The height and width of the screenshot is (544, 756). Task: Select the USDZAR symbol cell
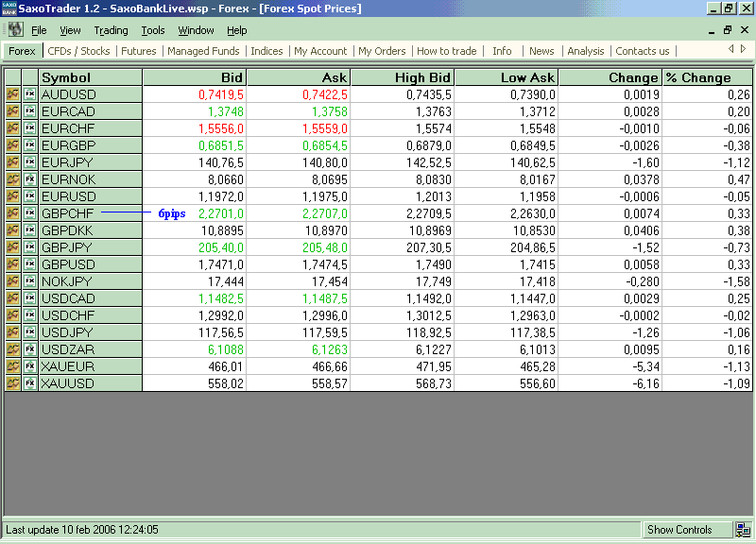click(x=91, y=349)
